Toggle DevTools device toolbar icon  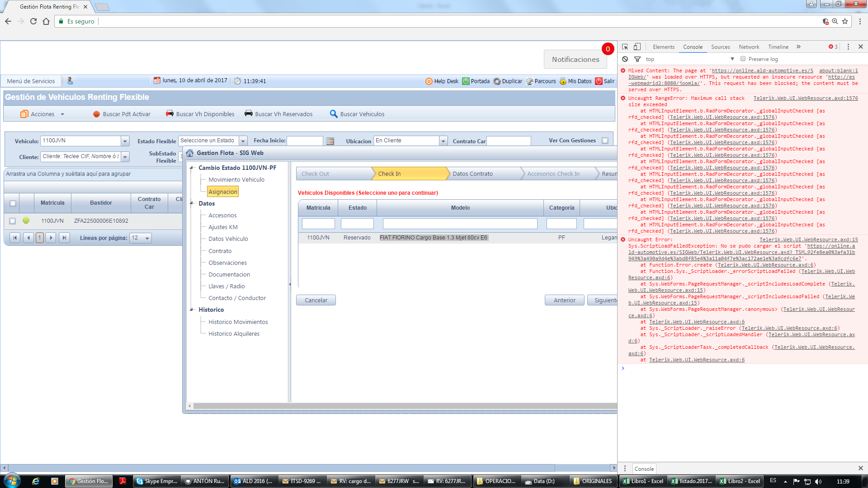(637, 47)
